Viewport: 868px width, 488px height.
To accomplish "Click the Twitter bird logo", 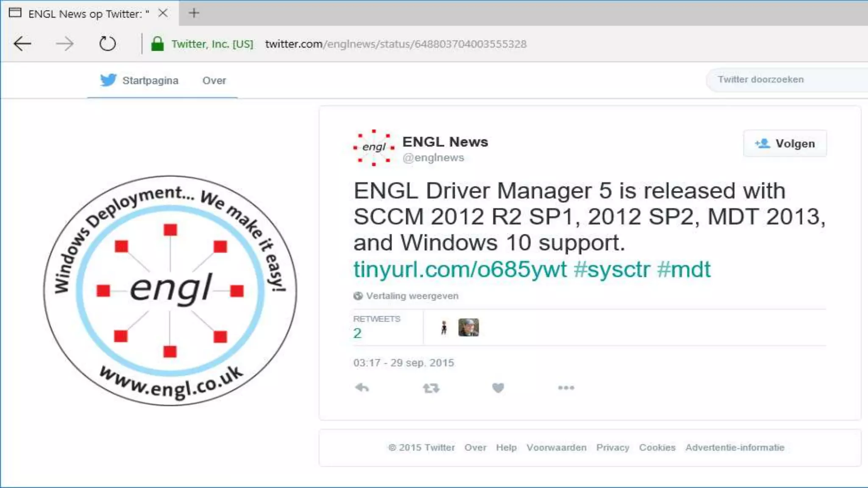I will coord(108,80).
